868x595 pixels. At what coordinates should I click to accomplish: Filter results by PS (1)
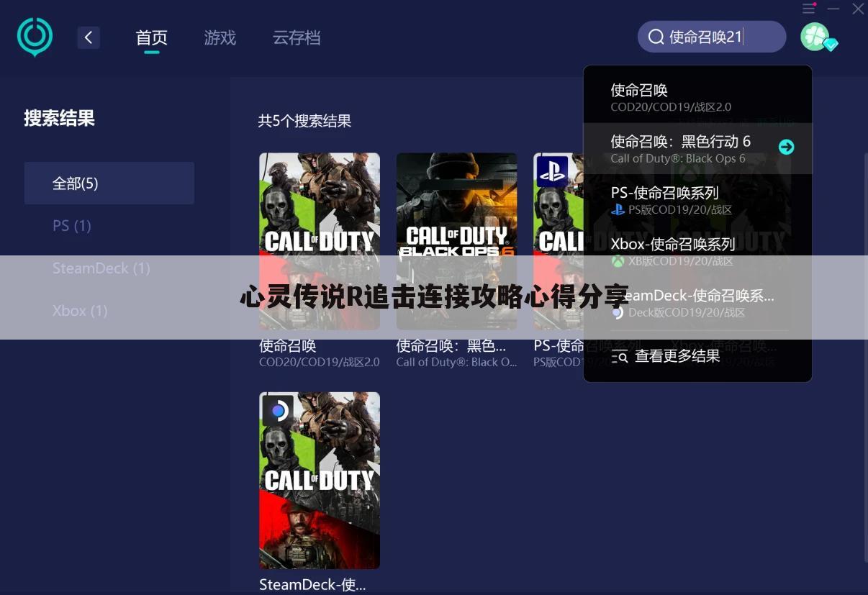point(72,226)
